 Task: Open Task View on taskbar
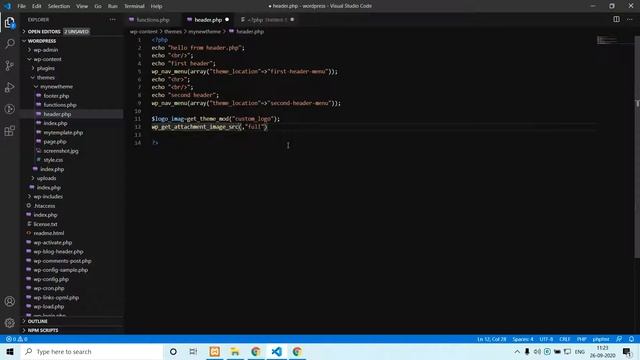(x=193, y=351)
